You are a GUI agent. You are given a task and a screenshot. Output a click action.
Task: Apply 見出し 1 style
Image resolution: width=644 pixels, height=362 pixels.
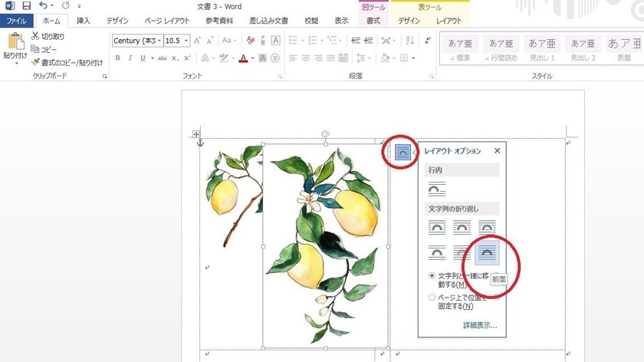point(542,49)
